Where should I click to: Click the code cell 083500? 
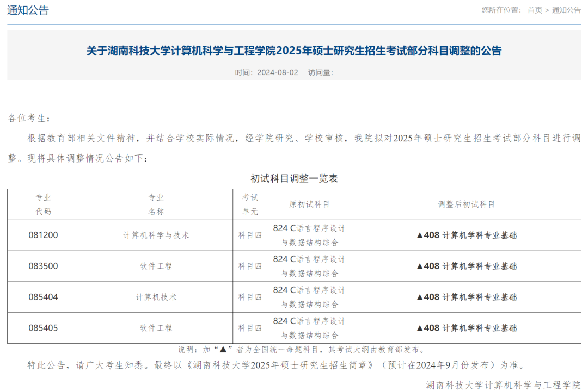43,266
